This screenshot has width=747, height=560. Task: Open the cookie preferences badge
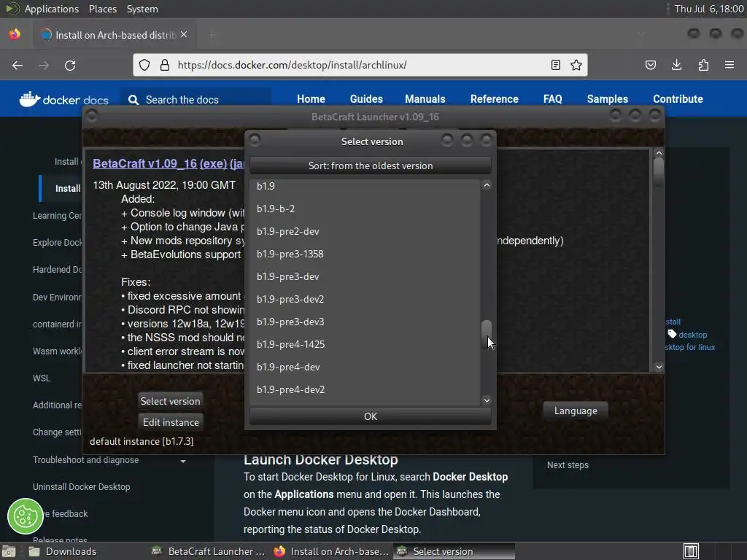[x=26, y=516]
